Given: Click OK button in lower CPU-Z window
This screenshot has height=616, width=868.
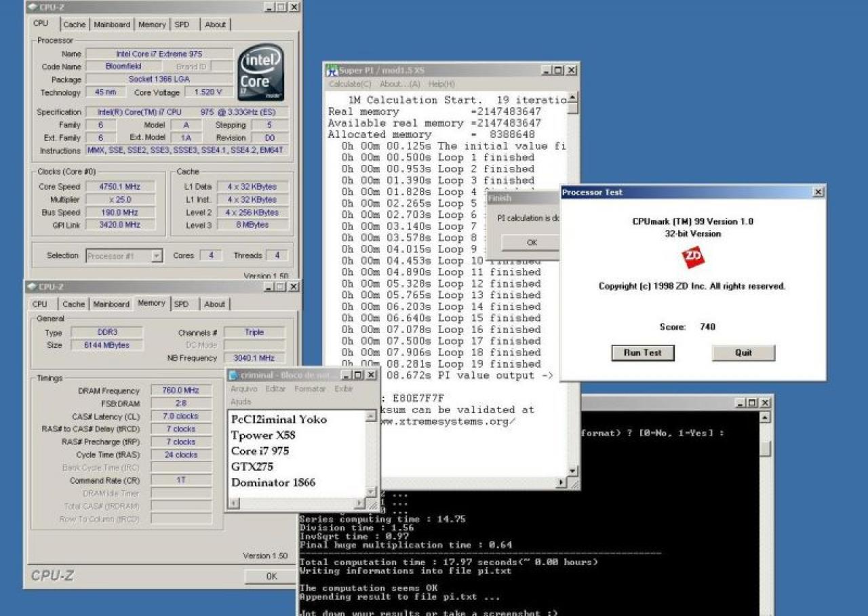Looking at the screenshot, I should pos(271,576).
